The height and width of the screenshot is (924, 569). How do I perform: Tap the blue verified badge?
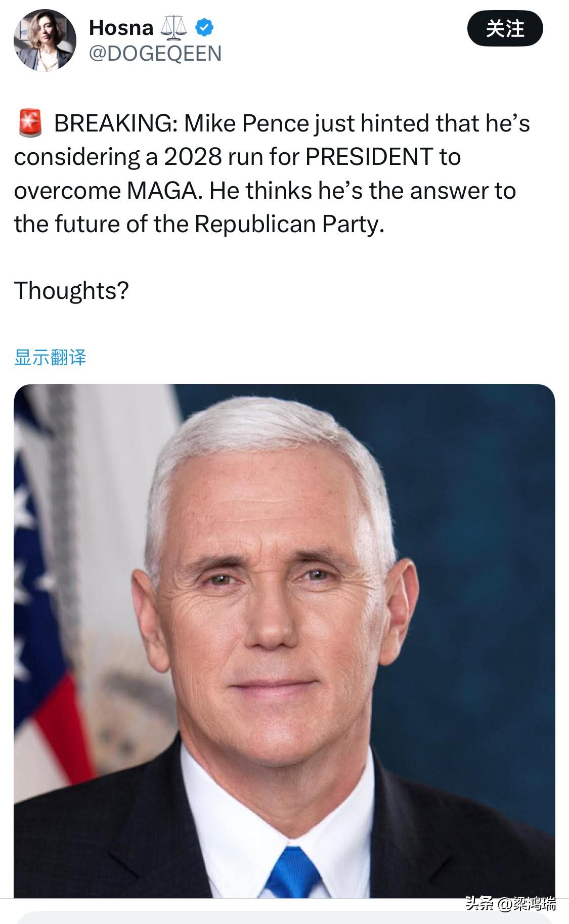click(204, 28)
